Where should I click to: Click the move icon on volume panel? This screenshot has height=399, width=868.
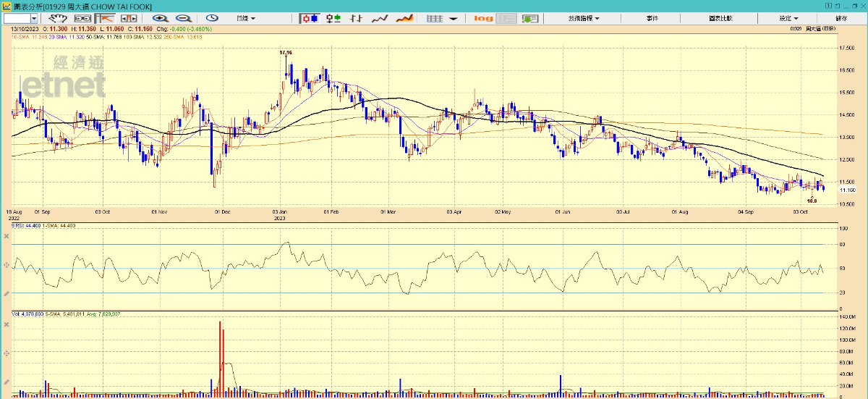click(x=6, y=353)
